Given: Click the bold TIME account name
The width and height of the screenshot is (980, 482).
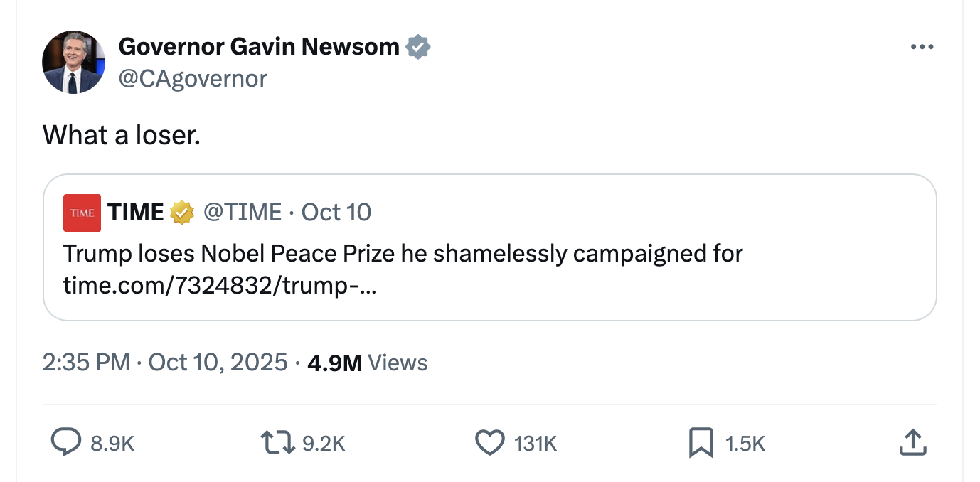Looking at the screenshot, I should click(136, 212).
